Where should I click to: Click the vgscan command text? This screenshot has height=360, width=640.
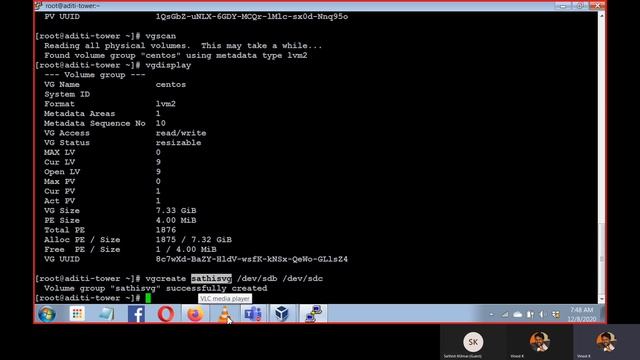pos(161,36)
